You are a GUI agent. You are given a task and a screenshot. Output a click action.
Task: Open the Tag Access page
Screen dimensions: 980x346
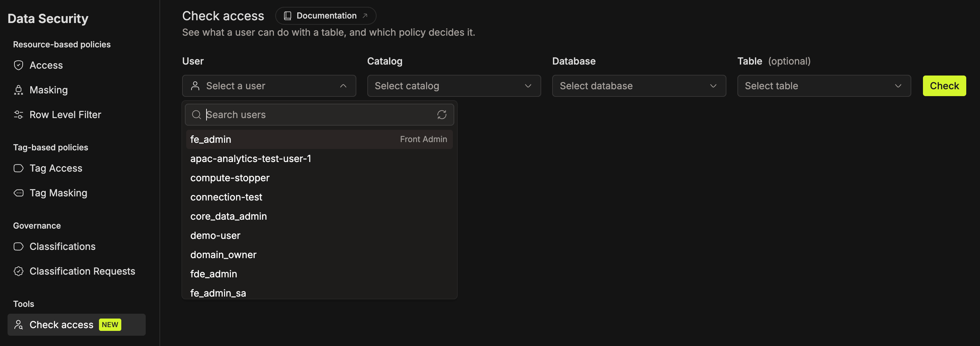point(77,169)
